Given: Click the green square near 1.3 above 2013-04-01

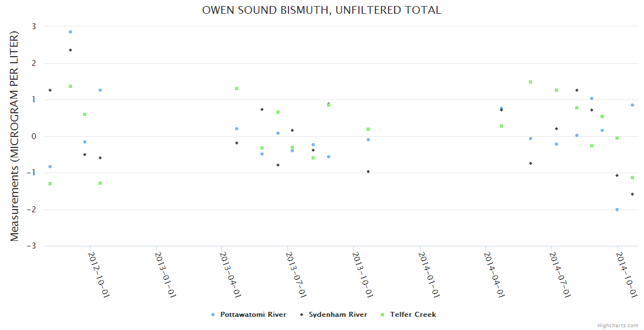Looking at the screenshot, I should click(x=237, y=89).
